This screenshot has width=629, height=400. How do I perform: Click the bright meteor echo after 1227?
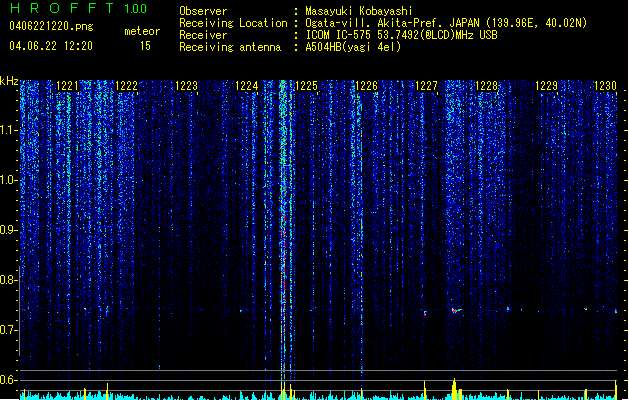click(456, 311)
